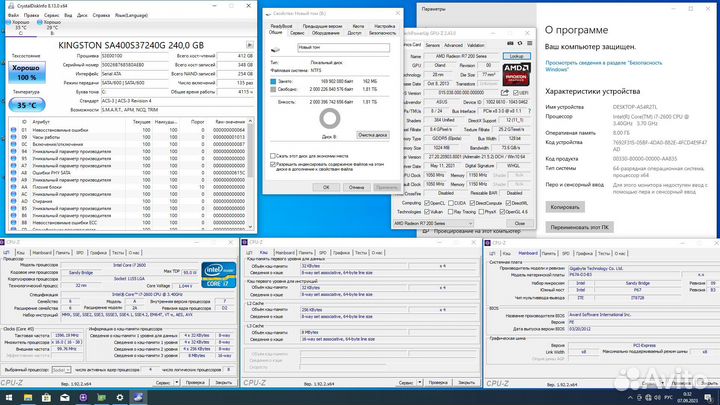Click the 35 °C temperature indicator

tap(27, 105)
